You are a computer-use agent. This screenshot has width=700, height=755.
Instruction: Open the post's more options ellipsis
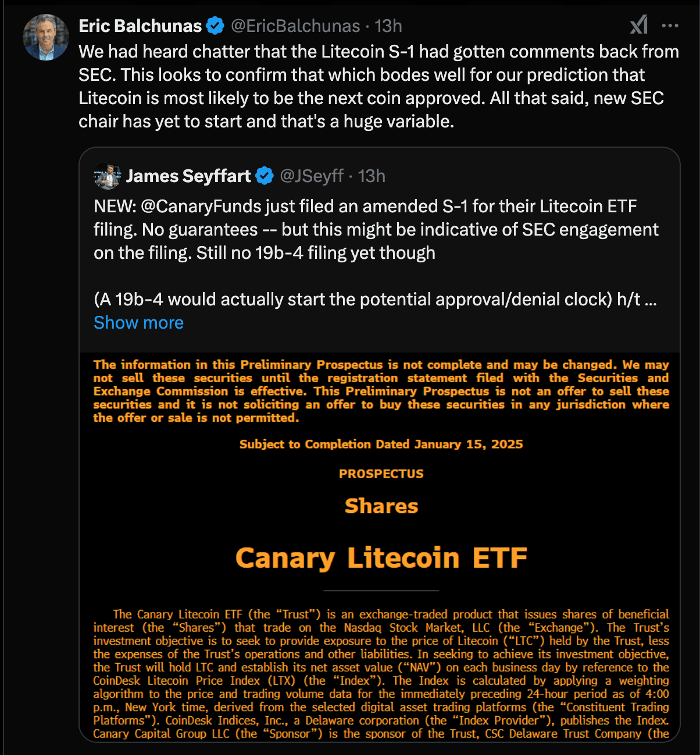[x=670, y=26]
